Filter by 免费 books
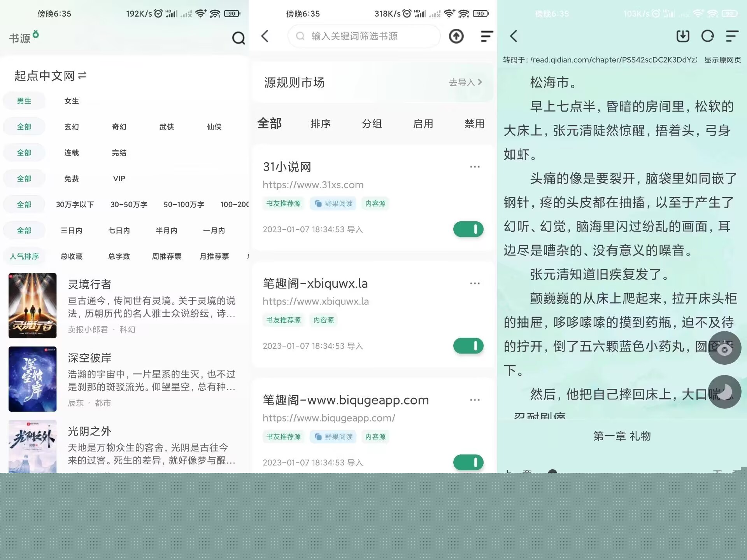Image resolution: width=747 pixels, height=560 pixels. (72, 178)
